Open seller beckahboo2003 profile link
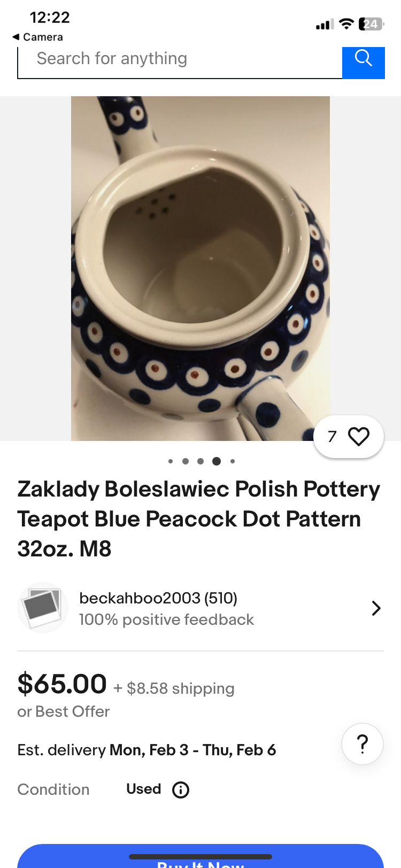The image size is (401, 868). 158,598
